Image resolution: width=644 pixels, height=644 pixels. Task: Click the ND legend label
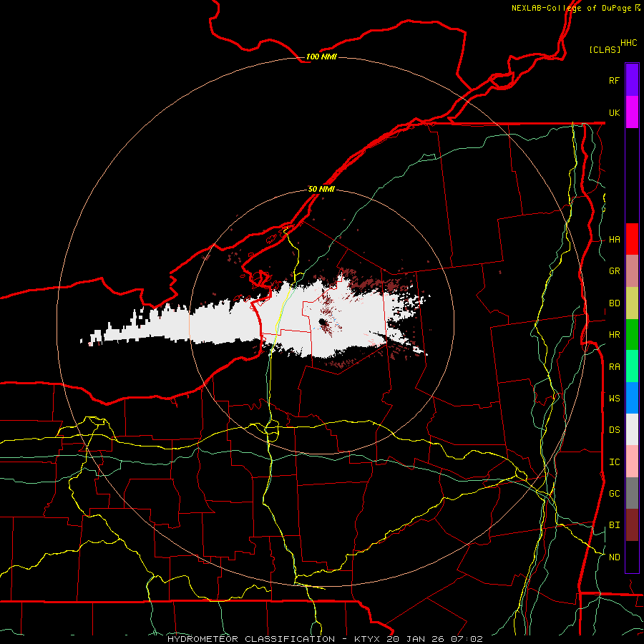coord(614,557)
